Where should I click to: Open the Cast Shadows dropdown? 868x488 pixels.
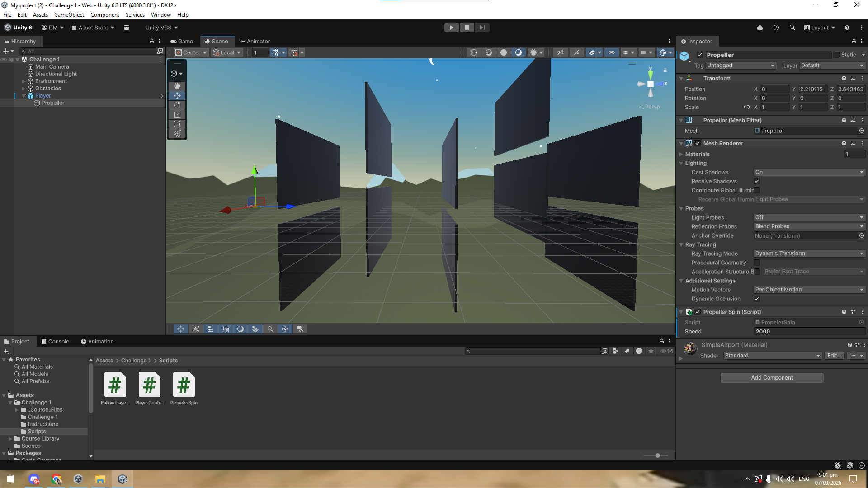[809, 172]
